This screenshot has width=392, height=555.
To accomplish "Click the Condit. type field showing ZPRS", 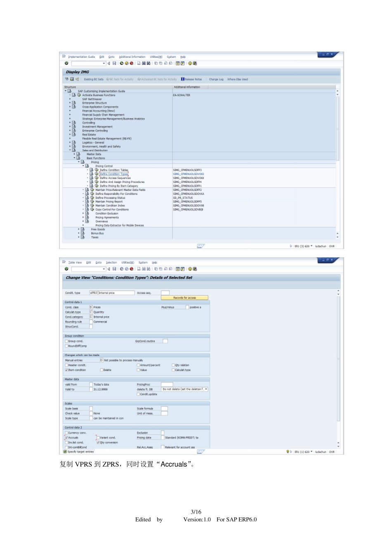I will (94, 293).
